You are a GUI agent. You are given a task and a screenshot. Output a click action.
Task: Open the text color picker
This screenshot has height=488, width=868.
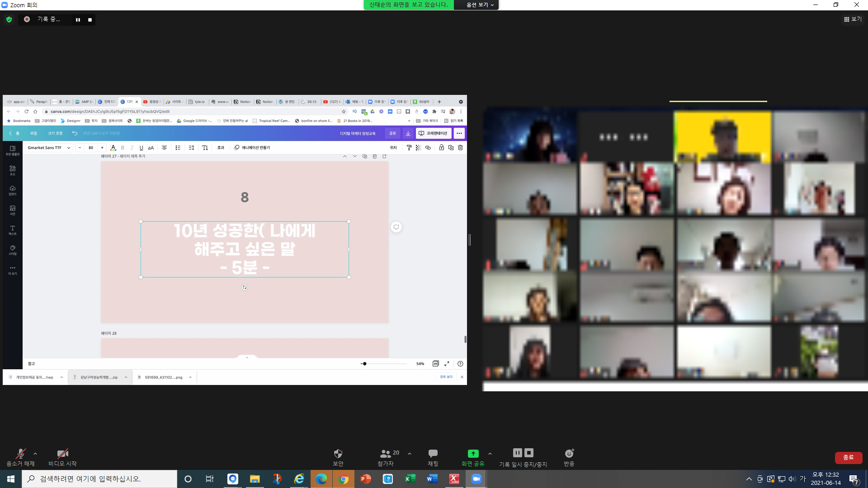point(113,148)
